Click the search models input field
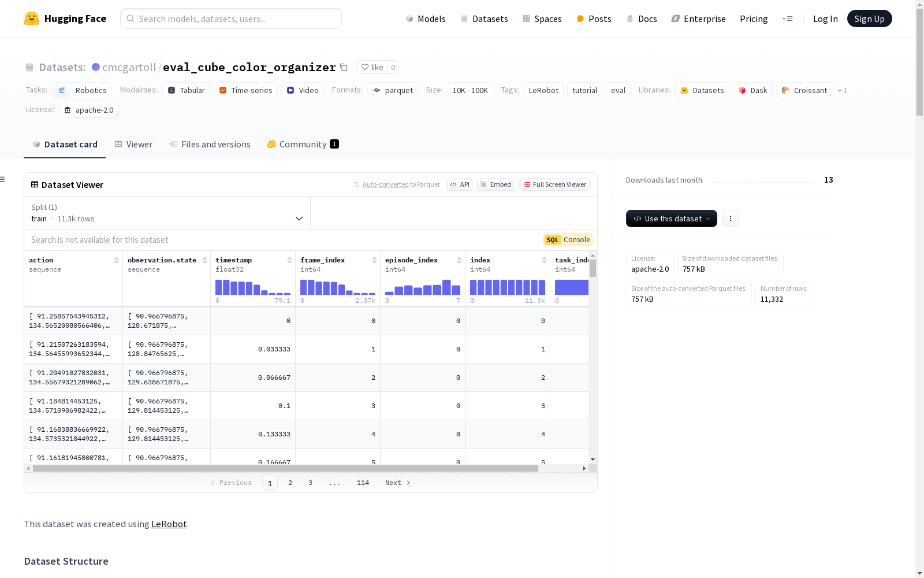The image size is (924, 578). point(231,18)
